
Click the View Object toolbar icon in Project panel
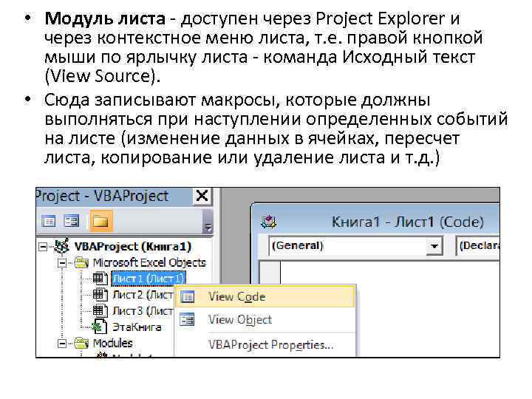(72, 221)
